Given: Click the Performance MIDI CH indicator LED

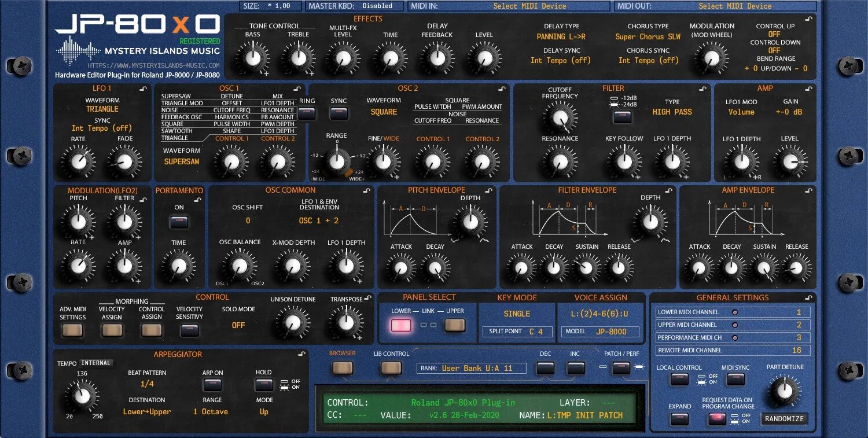Looking at the screenshot, I should click(735, 338).
